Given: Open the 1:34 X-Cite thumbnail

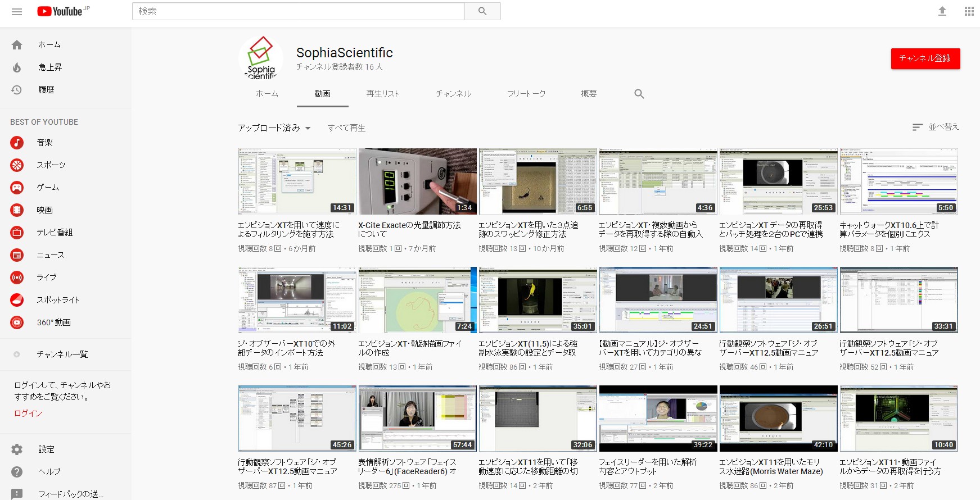Looking at the screenshot, I should coord(417,181).
